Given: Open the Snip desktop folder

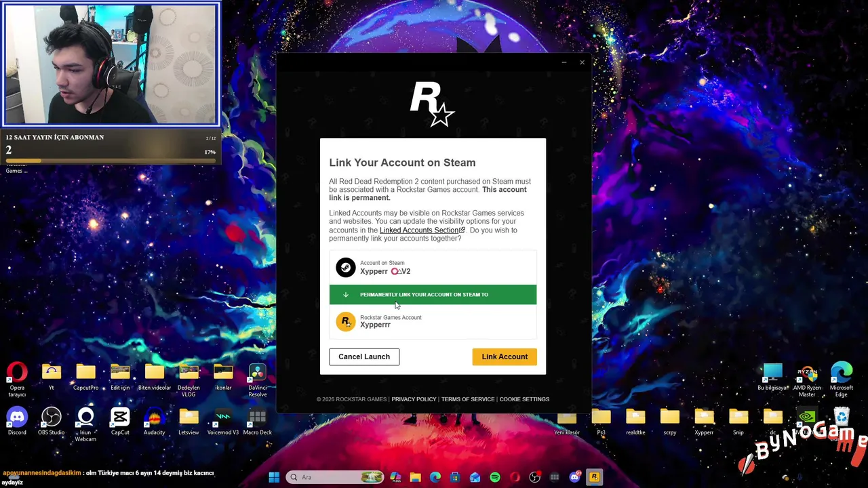Looking at the screenshot, I should [x=738, y=422].
